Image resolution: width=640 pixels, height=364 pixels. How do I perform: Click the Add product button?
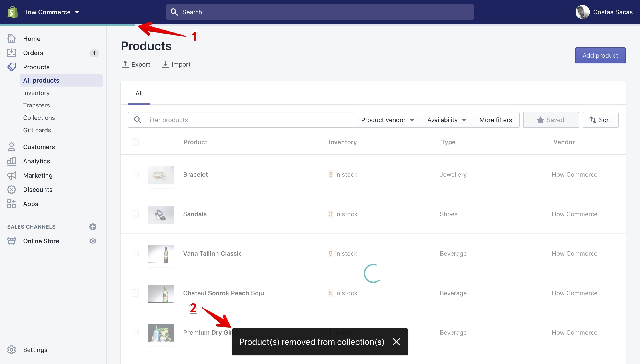click(x=600, y=55)
